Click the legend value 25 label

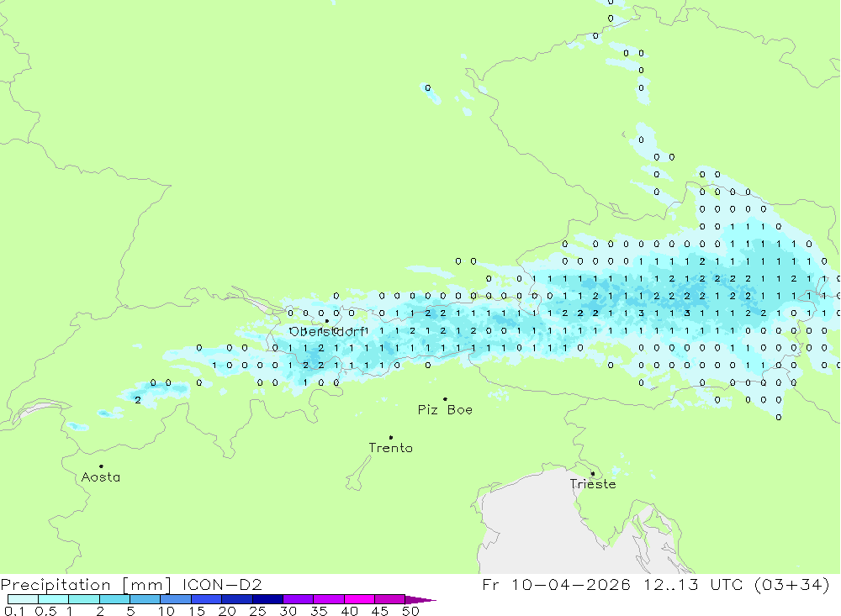(x=257, y=611)
